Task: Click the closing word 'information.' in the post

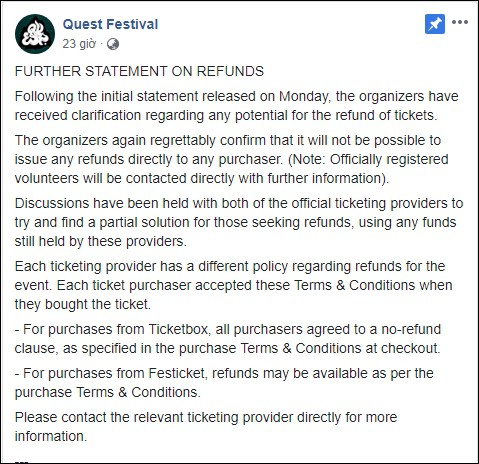Action: tap(51, 436)
